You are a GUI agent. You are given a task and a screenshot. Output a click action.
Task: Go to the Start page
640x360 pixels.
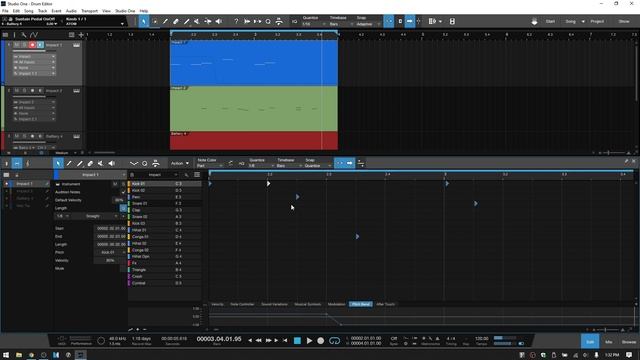[x=550, y=21]
